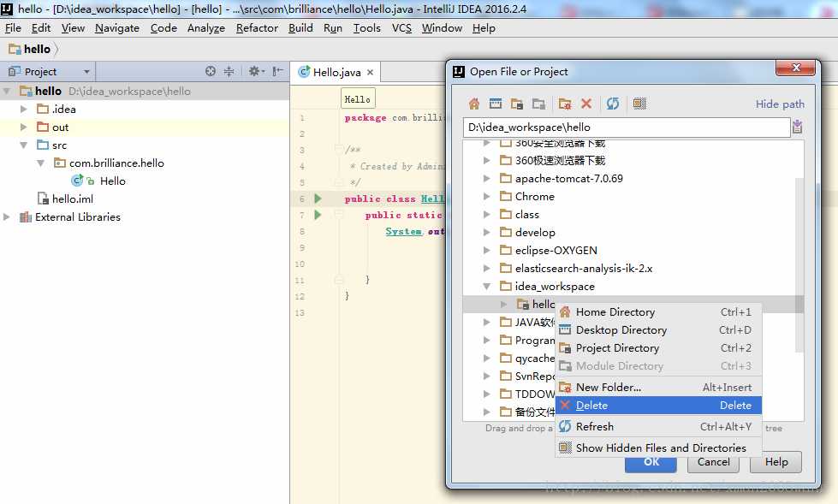The width and height of the screenshot is (838, 504).
Task: Click OK button in Open dialog
Action: 651,462
